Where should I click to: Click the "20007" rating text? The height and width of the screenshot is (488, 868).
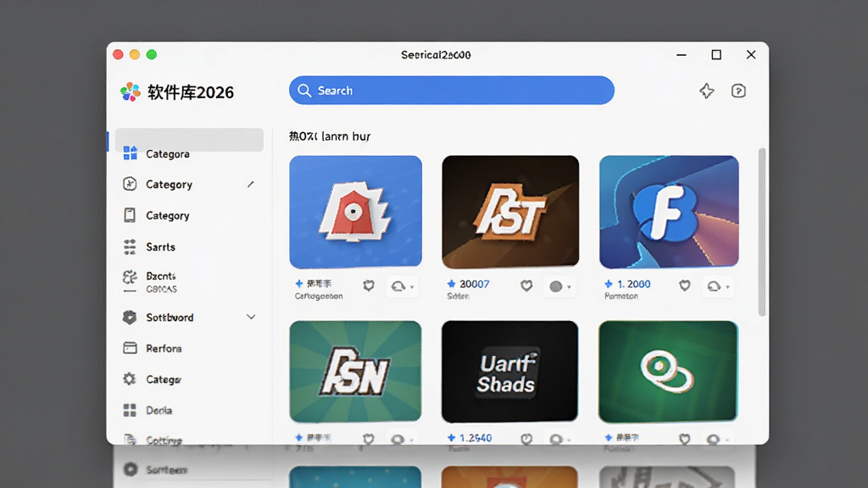(475, 284)
